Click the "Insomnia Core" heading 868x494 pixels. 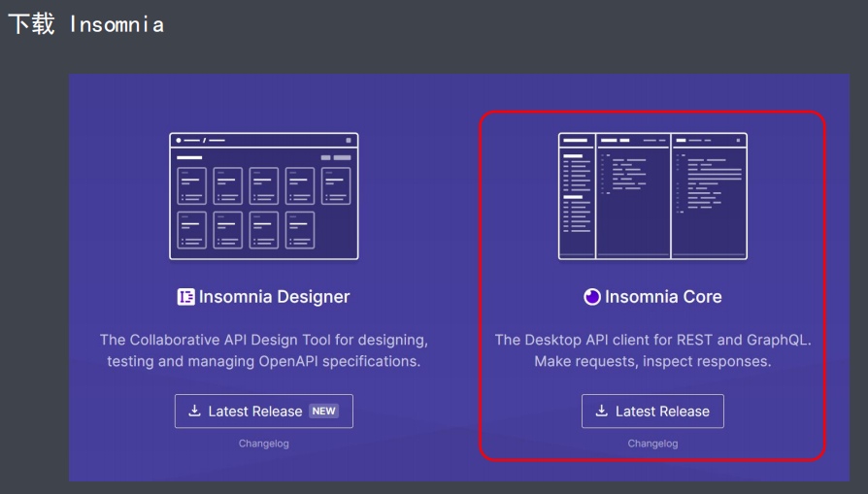point(663,297)
